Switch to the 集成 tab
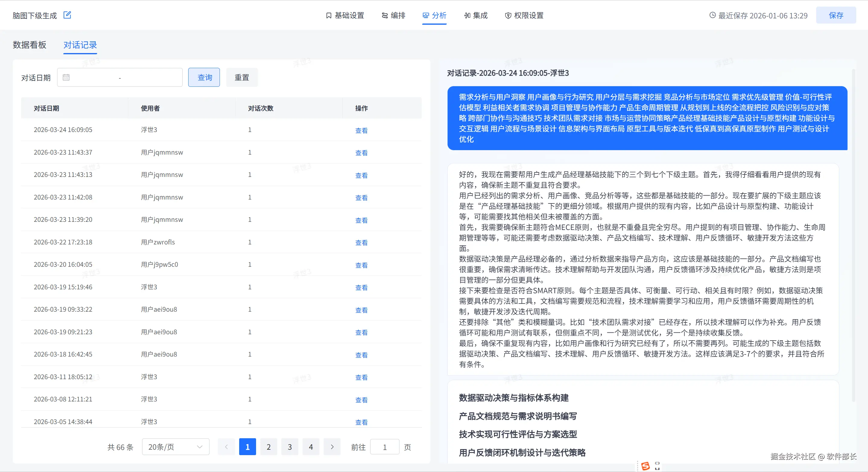This screenshot has height=472, width=868. click(x=476, y=15)
